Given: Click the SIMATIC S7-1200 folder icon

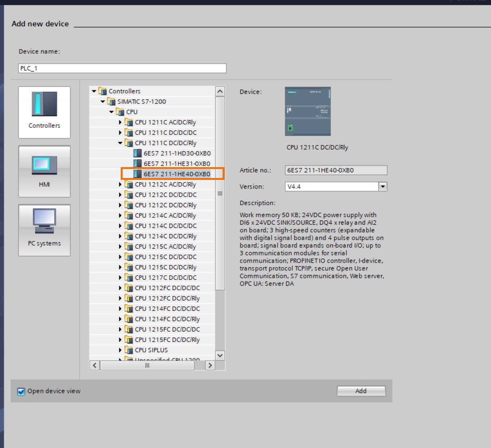Looking at the screenshot, I should point(111,102).
